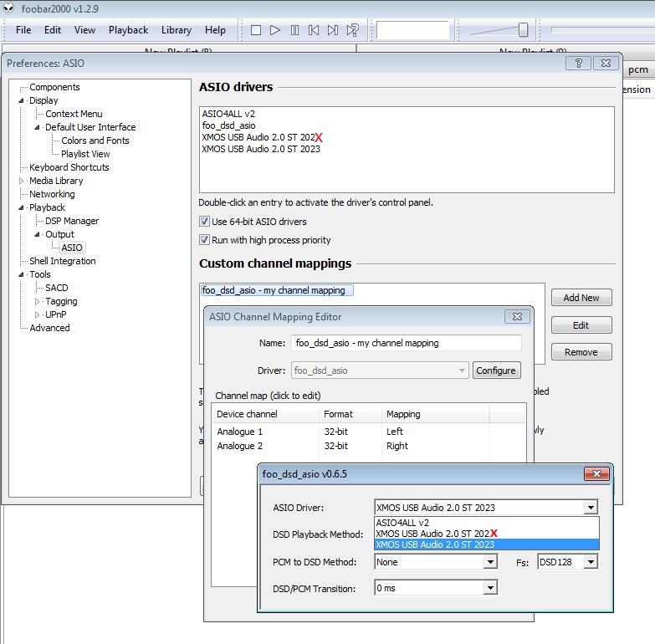This screenshot has width=655, height=644.
Task: Expand the Tagging tree node
Action: (x=37, y=301)
